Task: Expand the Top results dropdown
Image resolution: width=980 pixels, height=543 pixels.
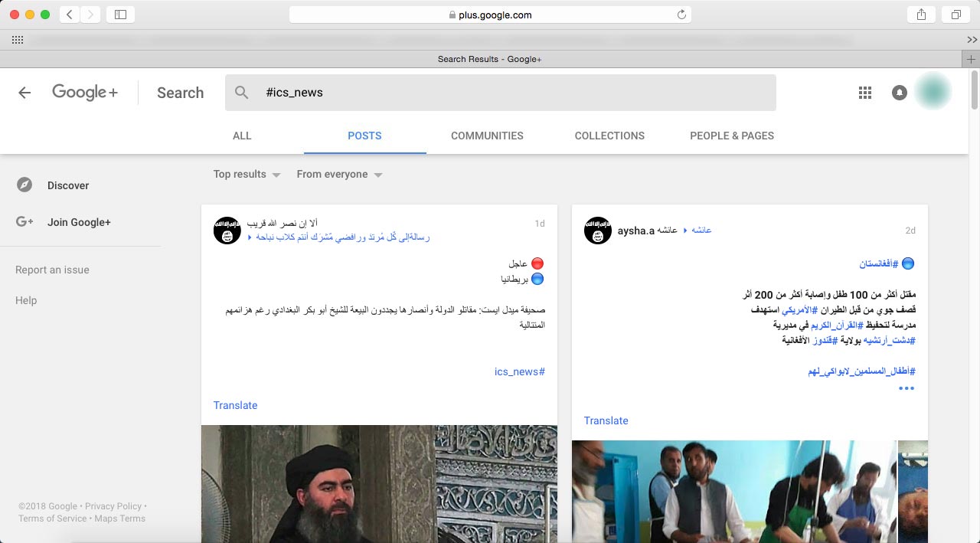Action: point(247,175)
